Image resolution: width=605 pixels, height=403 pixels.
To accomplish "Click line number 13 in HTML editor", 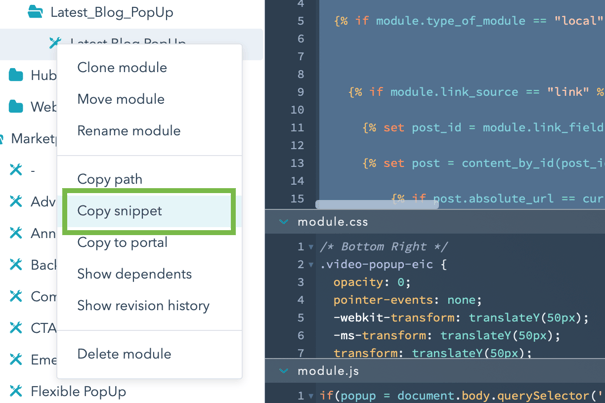I will point(297,163).
